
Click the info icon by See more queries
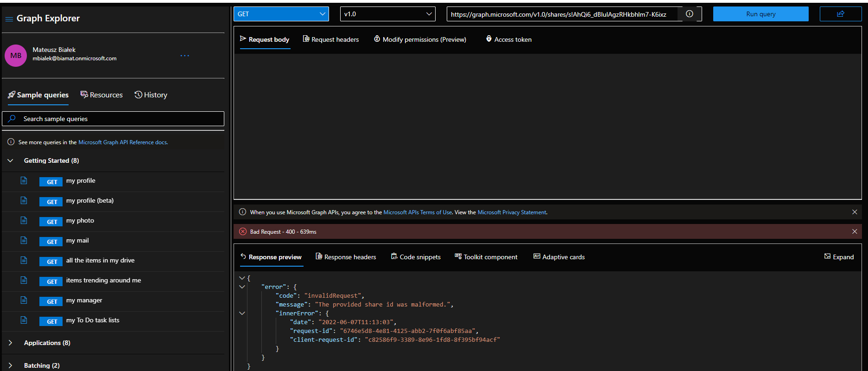pos(11,142)
